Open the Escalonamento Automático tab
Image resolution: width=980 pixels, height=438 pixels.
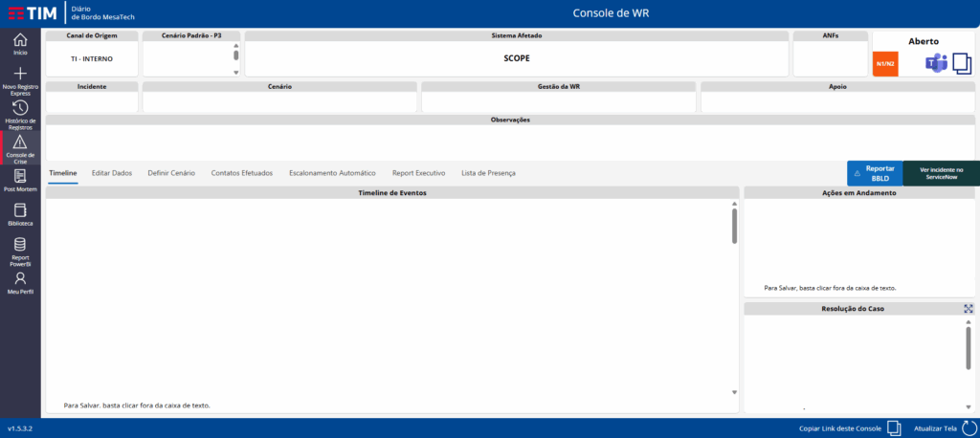click(x=332, y=173)
